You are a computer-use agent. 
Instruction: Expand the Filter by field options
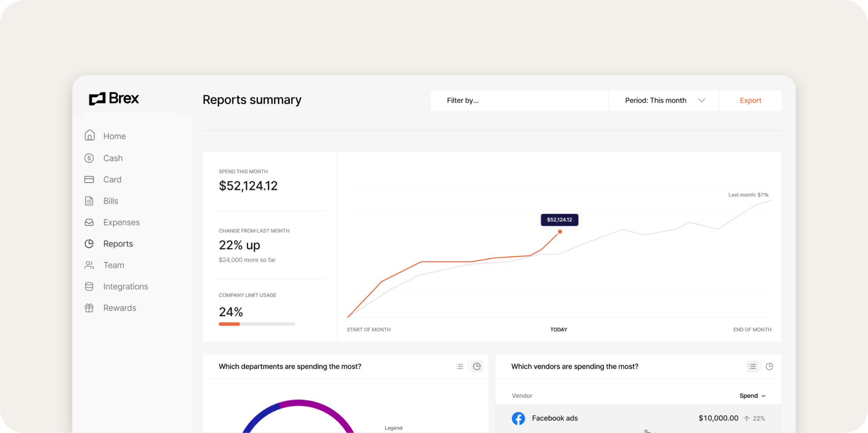pyautogui.click(x=519, y=100)
